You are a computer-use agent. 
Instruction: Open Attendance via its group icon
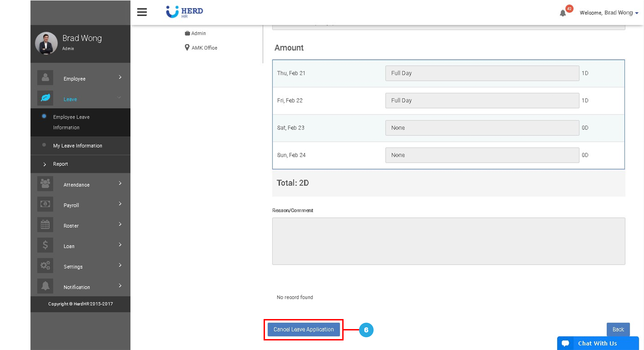coord(45,184)
